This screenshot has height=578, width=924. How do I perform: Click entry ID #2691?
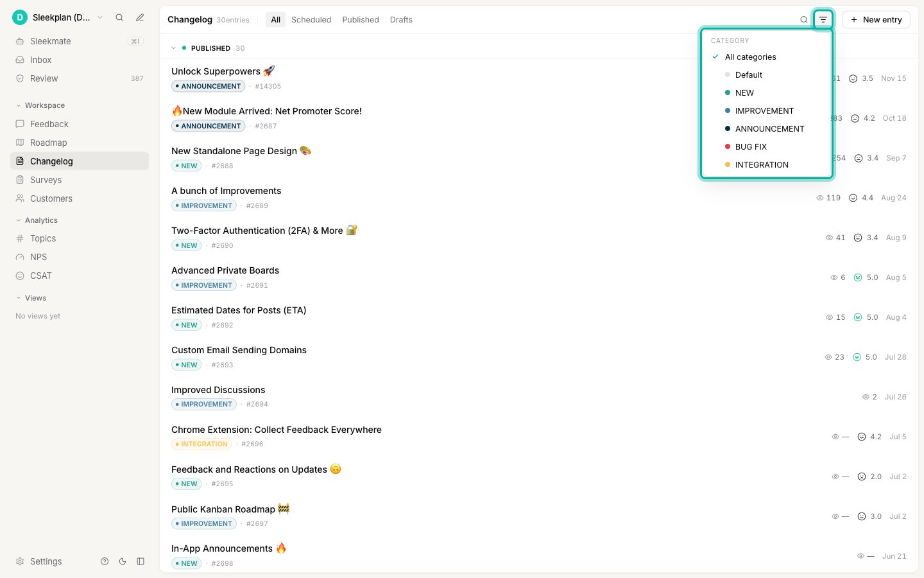click(257, 285)
